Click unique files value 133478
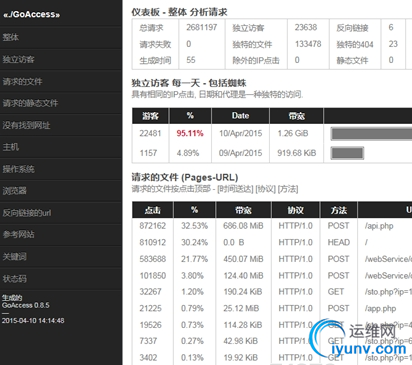 click(308, 44)
